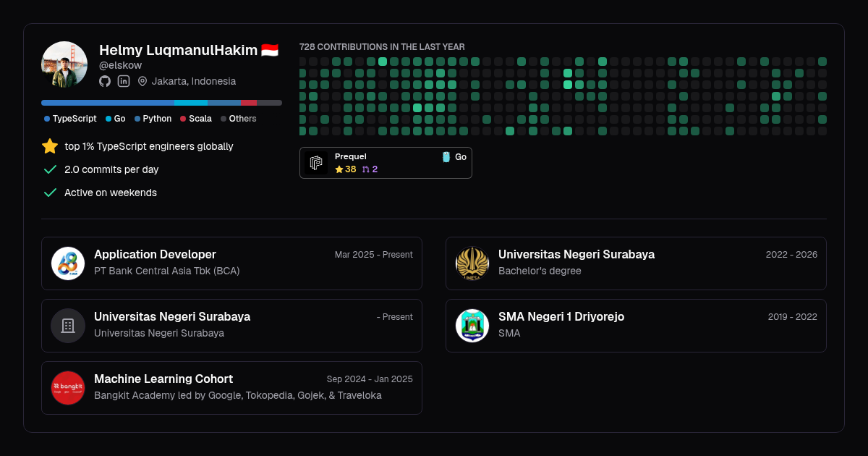
Task: Click the 728 contributions heading
Action: 382,47
